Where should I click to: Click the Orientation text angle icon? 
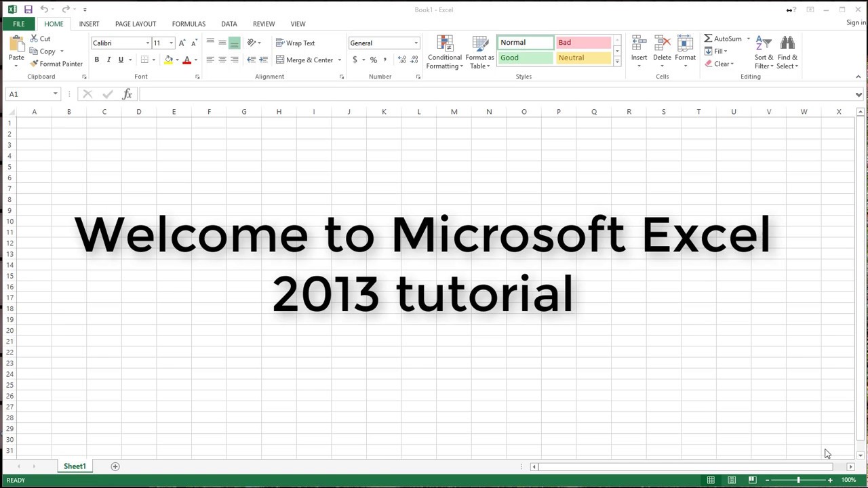point(252,43)
